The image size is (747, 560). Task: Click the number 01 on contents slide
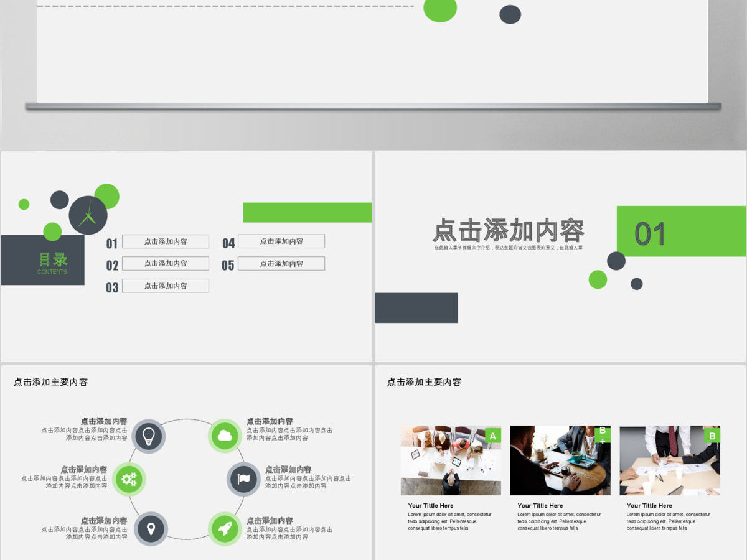coord(112,243)
